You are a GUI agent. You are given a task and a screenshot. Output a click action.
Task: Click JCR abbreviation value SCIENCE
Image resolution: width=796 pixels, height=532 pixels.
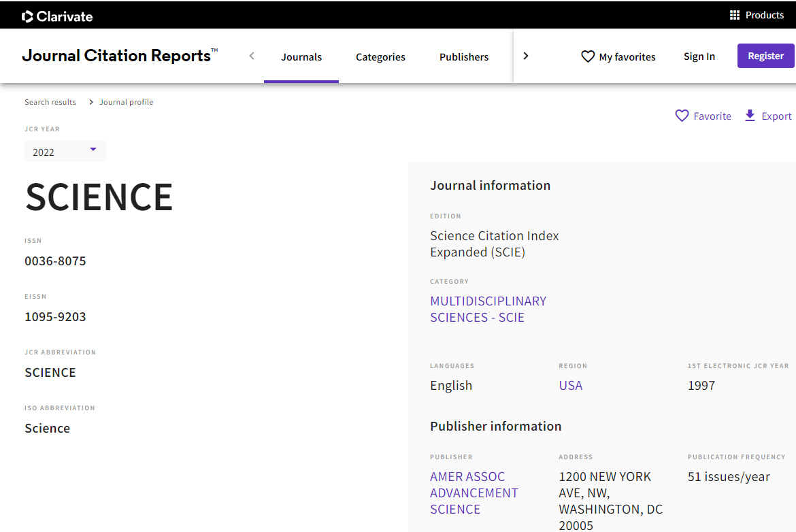(50, 373)
